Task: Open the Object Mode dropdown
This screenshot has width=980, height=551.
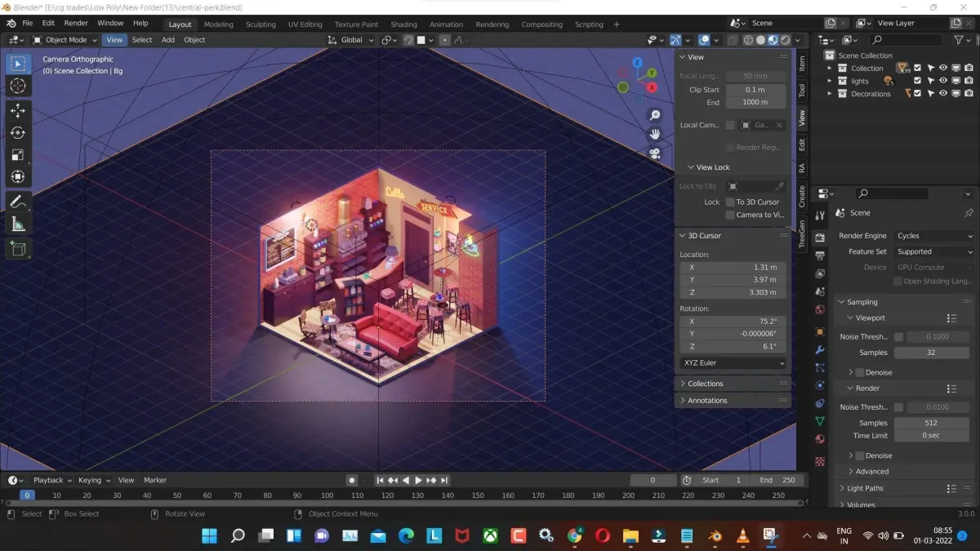Action: tap(64, 40)
